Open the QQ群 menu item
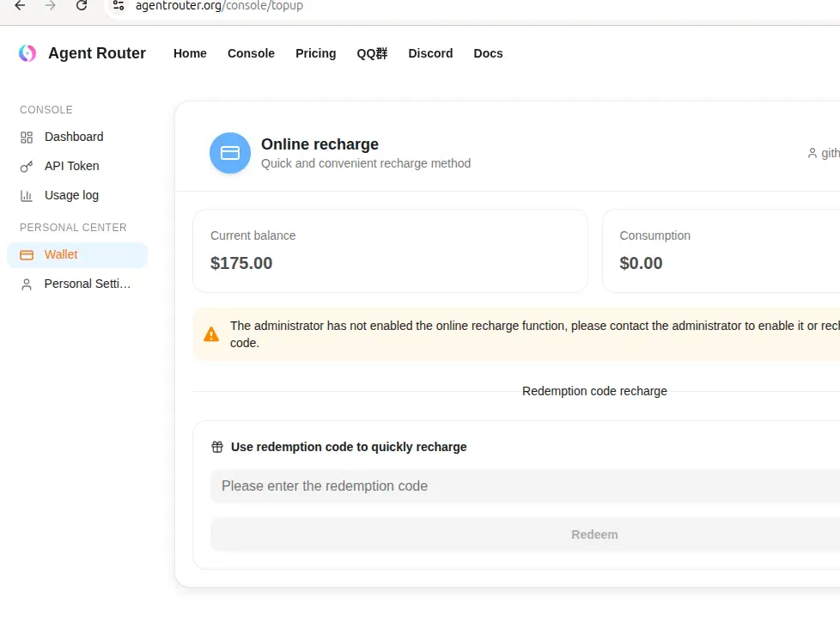Screen dimensions: 840x617 [x=372, y=53]
